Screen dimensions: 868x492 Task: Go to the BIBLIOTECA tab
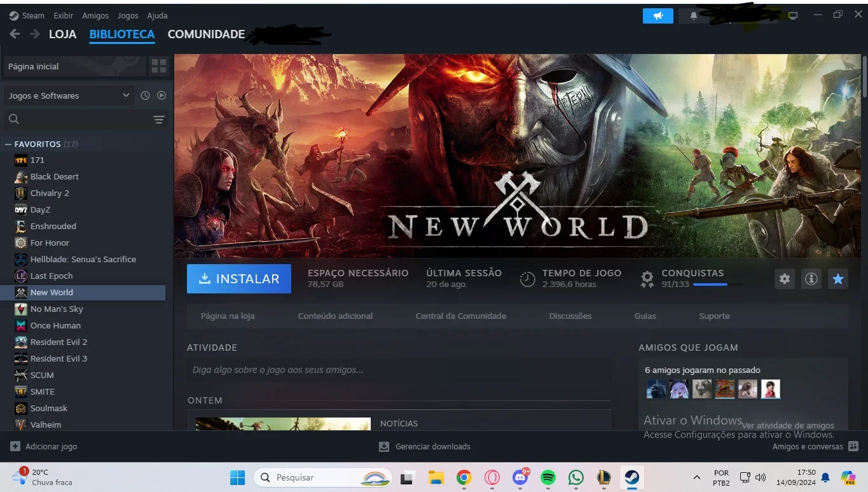pyautogui.click(x=122, y=34)
